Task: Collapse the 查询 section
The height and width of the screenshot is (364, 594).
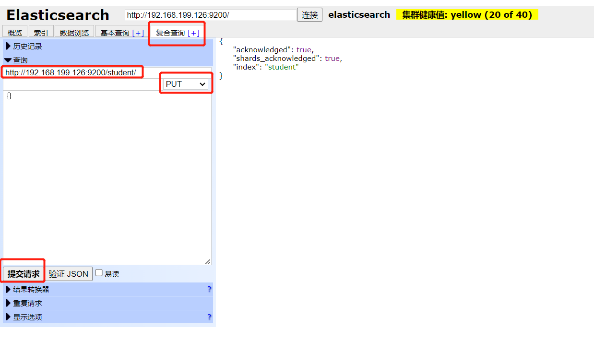Action: coord(108,60)
